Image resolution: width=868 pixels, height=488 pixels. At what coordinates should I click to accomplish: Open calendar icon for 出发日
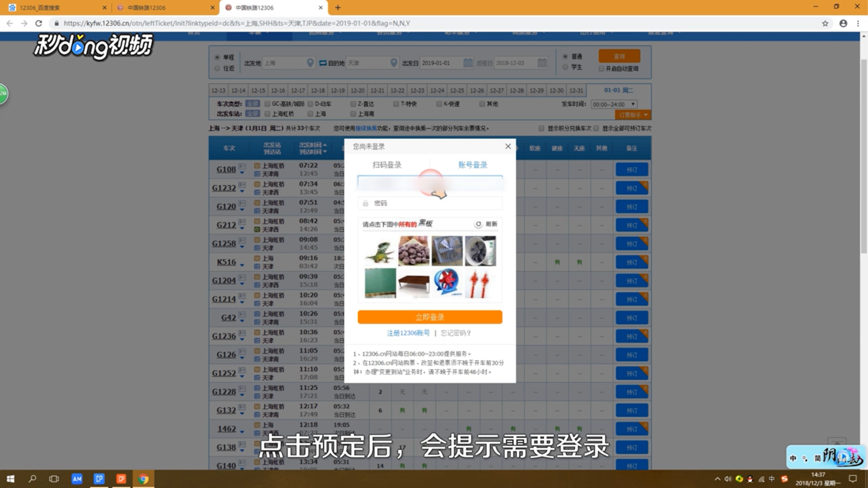click(x=468, y=63)
